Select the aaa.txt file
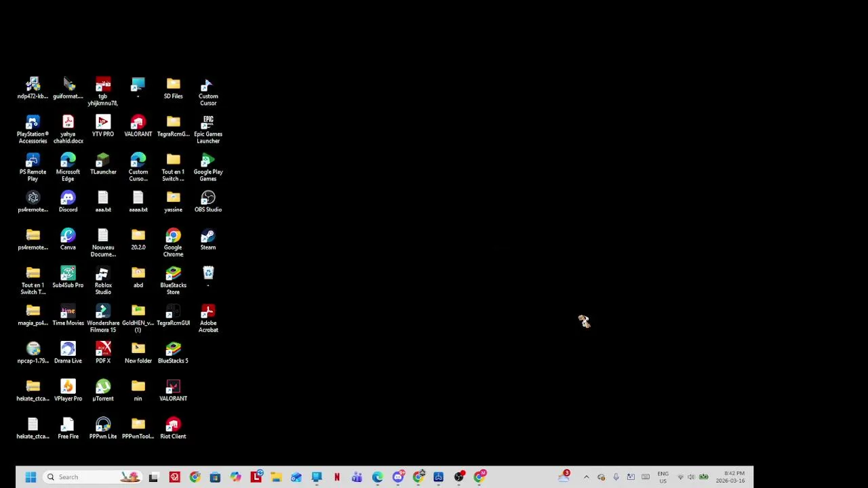This screenshot has height=488, width=868. click(x=103, y=201)
